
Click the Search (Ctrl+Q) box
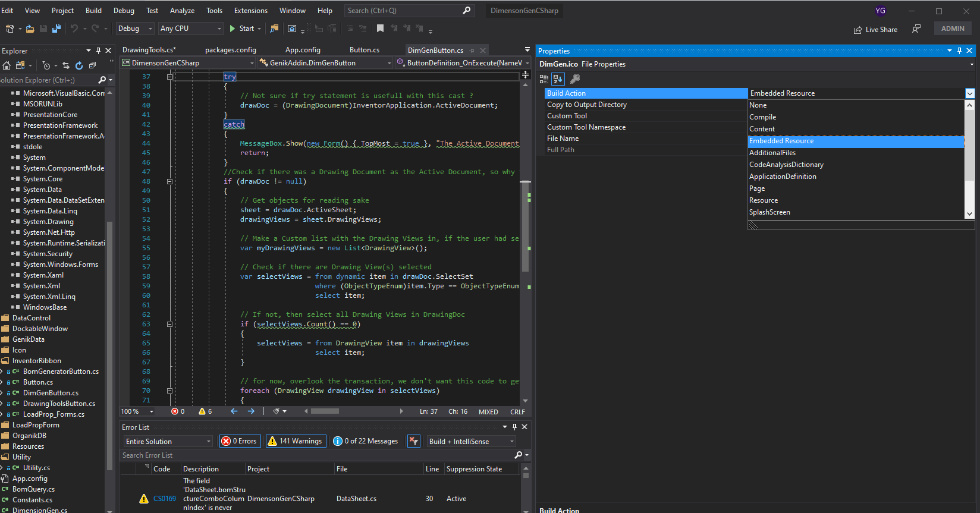tap(409, 11)
